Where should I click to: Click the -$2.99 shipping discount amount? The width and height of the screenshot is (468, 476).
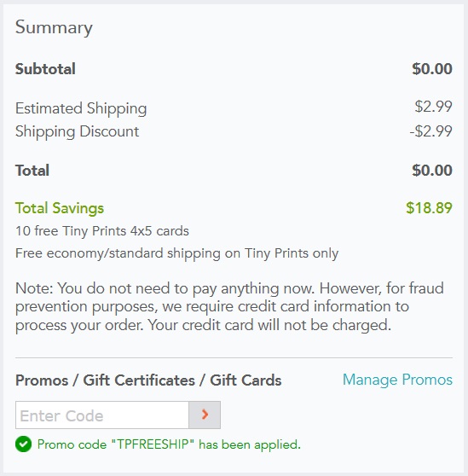point(430,131)
